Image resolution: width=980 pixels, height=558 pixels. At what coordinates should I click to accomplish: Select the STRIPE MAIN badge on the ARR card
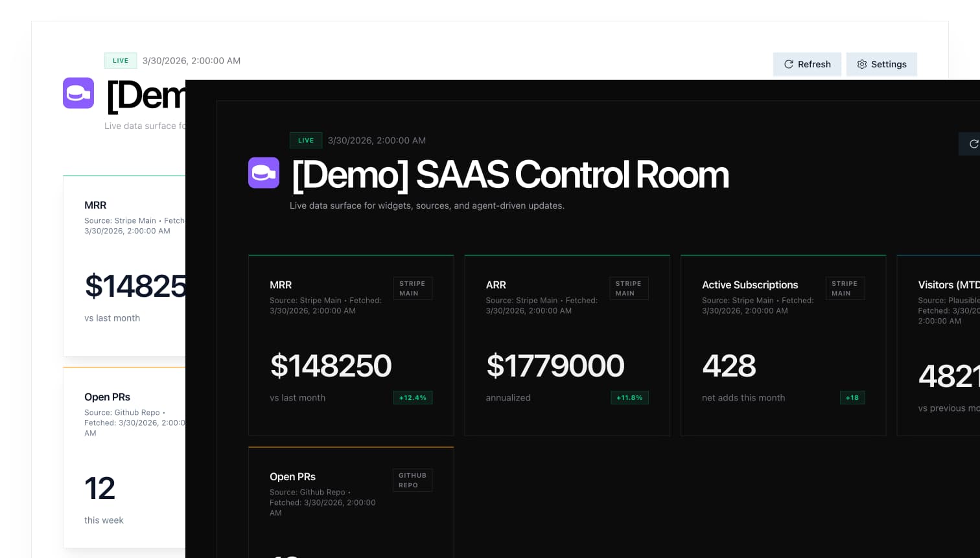tap(628, 288)
